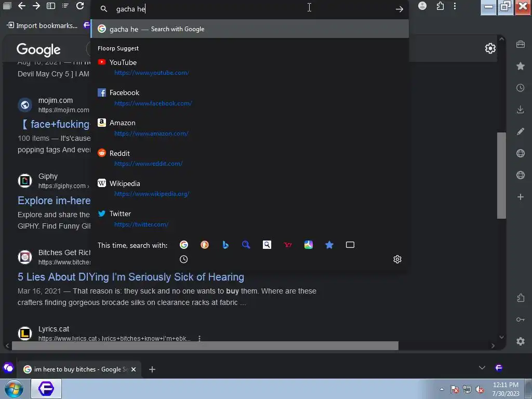Open the profile account icon
The width and height of the screenshot is (532, 399).
422,6
